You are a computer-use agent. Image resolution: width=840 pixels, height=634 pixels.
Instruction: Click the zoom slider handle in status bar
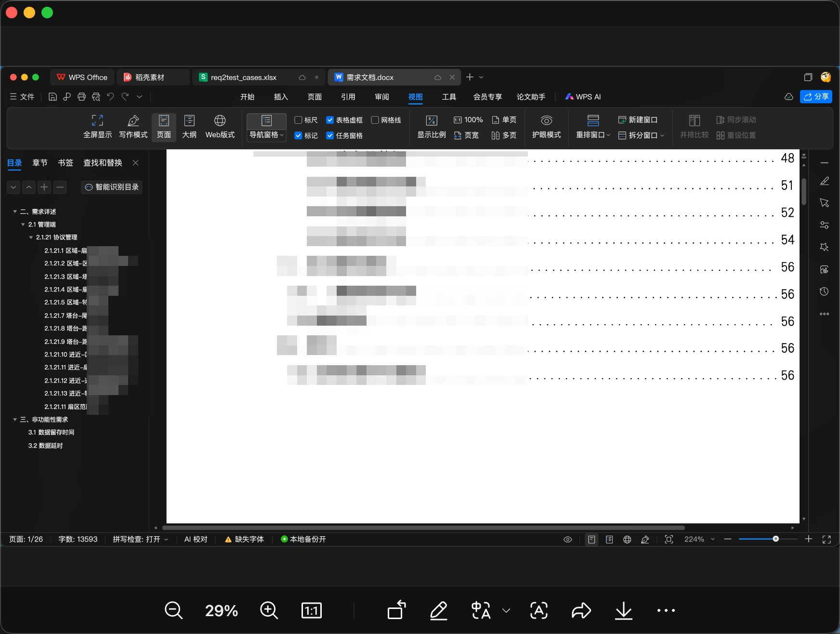[775, 539]
